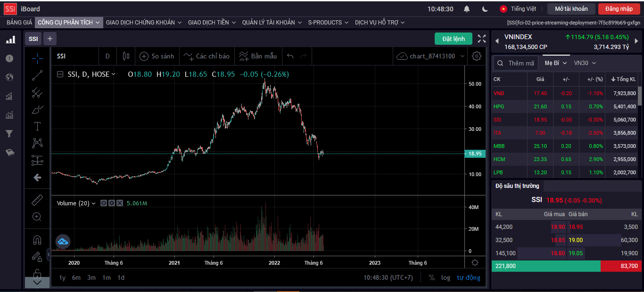Activate the zoom in tool
The width and height of the screenshot is (644, 292).
coord(37,217)
